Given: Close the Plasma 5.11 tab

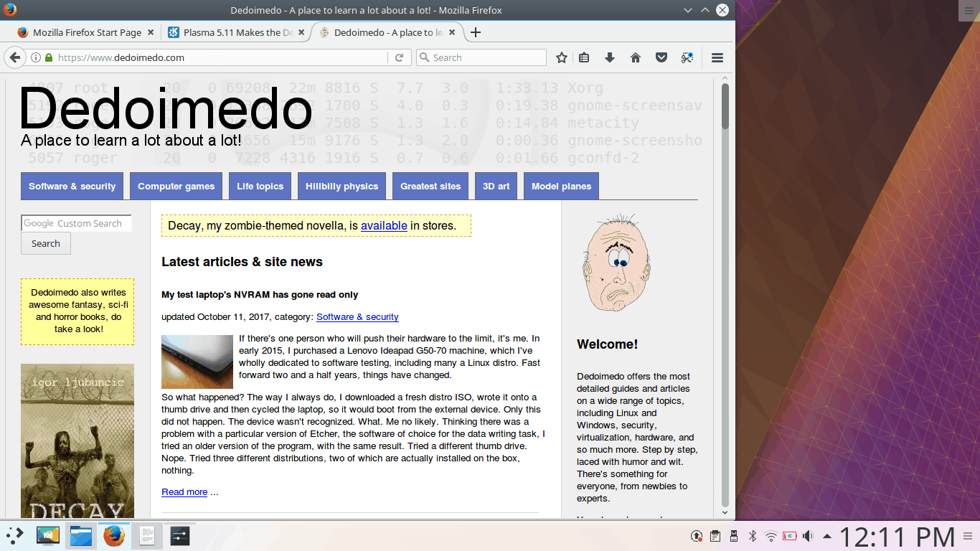Looking at the screenshot, I should (x=301, y=32).
